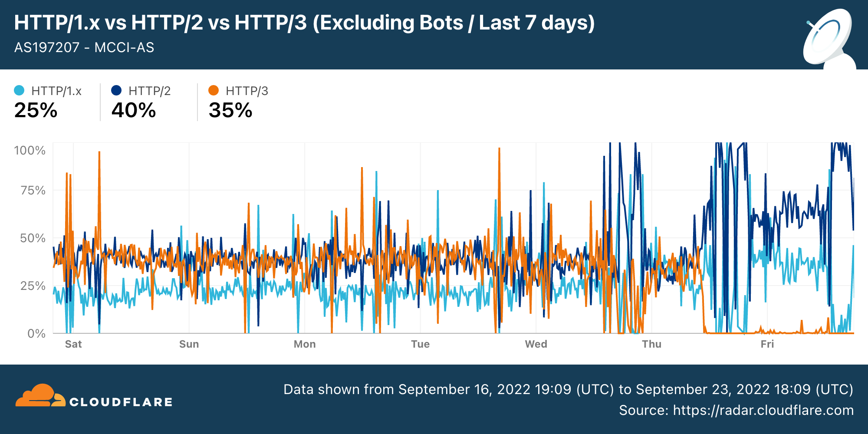Image resolution: width=868 pixels, height=434 pixels.
Task: Click the chart title mentioning Excluding Bots
Action: coord(304,23)
